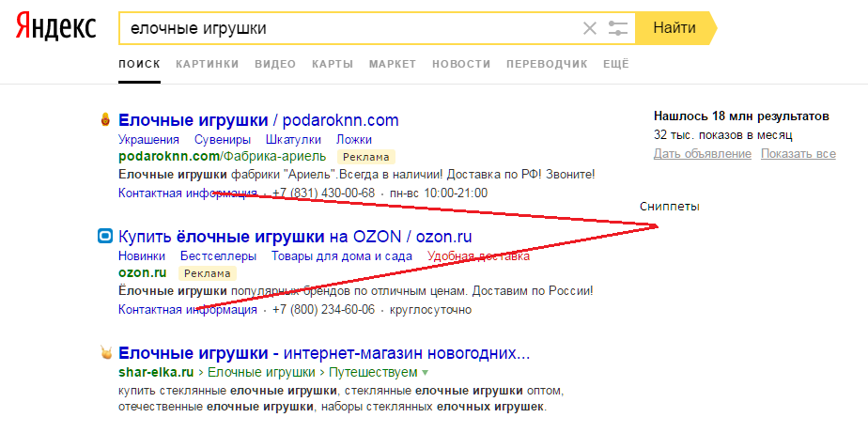
Task: Go to the КАРТЫ tab
Action: click(x=333, y=64)
